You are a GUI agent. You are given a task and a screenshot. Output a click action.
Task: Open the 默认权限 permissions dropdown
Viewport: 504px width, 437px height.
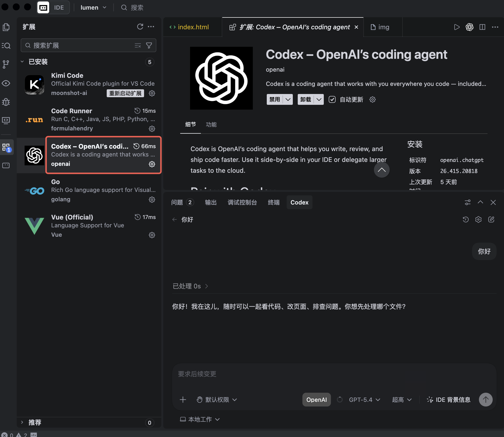tap(217, 400)
